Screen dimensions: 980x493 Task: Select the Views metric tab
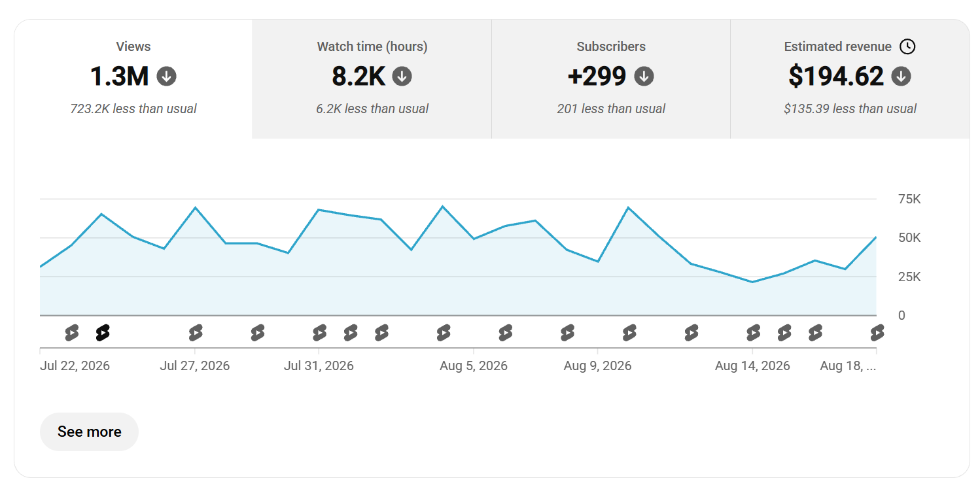pos(133,78)
